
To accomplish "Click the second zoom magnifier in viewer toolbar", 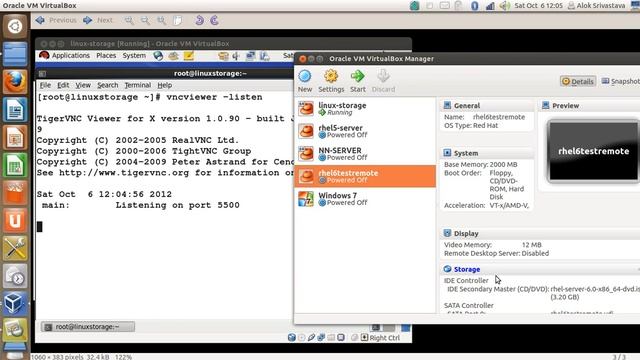I will (145, 20).
